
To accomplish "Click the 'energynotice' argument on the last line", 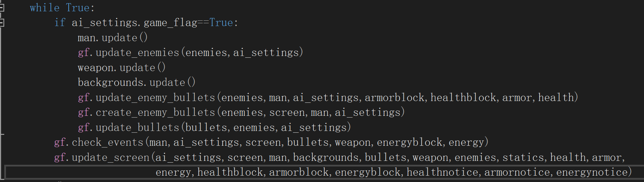I will 592,172.
